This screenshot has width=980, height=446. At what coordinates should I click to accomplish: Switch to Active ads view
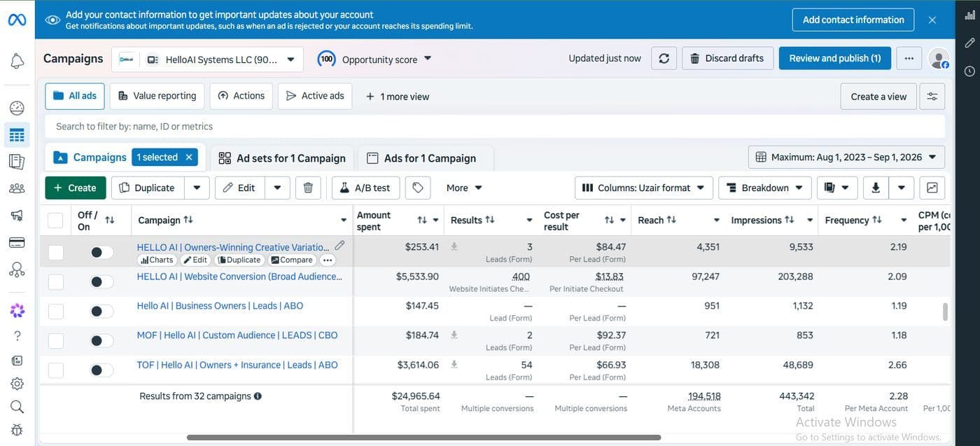pyautogui.click(x=315, y=96)
